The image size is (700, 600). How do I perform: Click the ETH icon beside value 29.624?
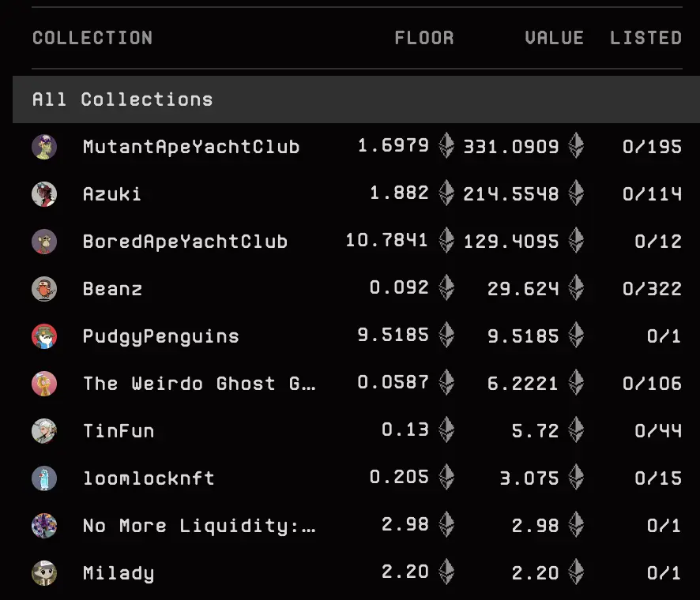tap(576, 287)
